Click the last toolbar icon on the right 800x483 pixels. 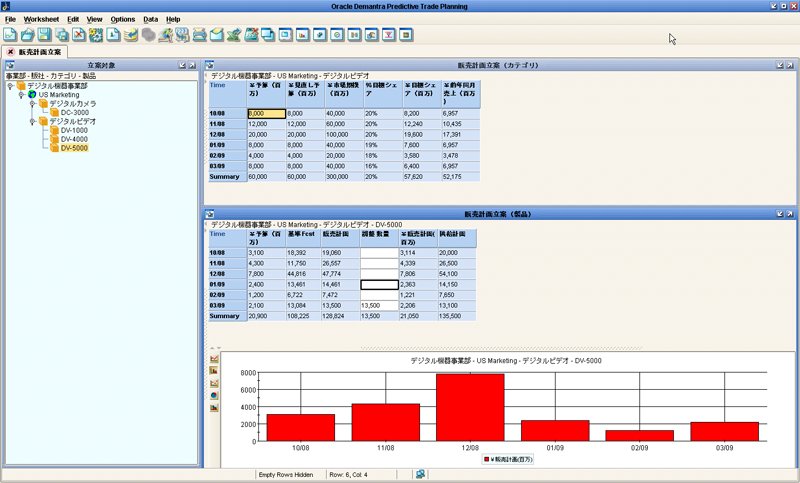(x=406, y=35)
